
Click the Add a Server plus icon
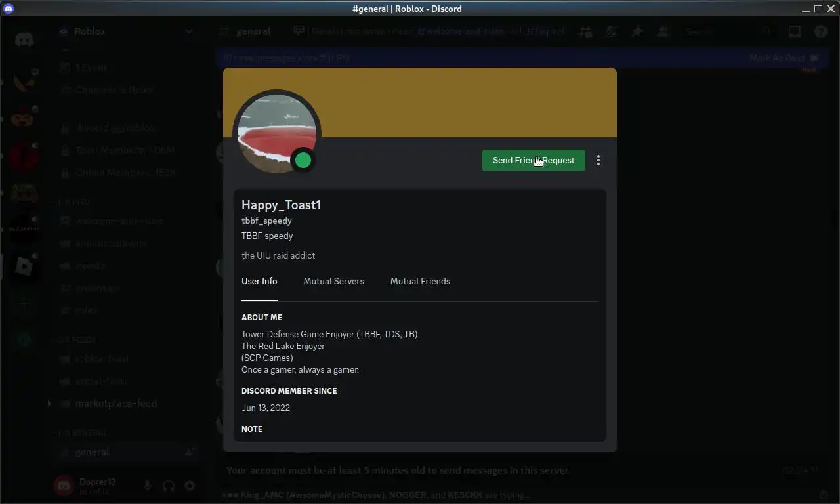(x=24, y=304)
